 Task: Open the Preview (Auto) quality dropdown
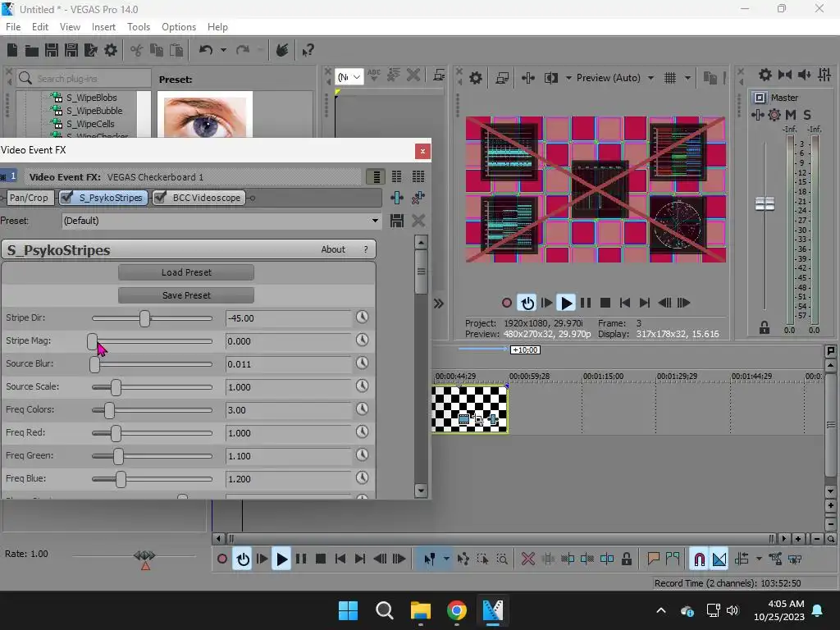pos(651,78)
